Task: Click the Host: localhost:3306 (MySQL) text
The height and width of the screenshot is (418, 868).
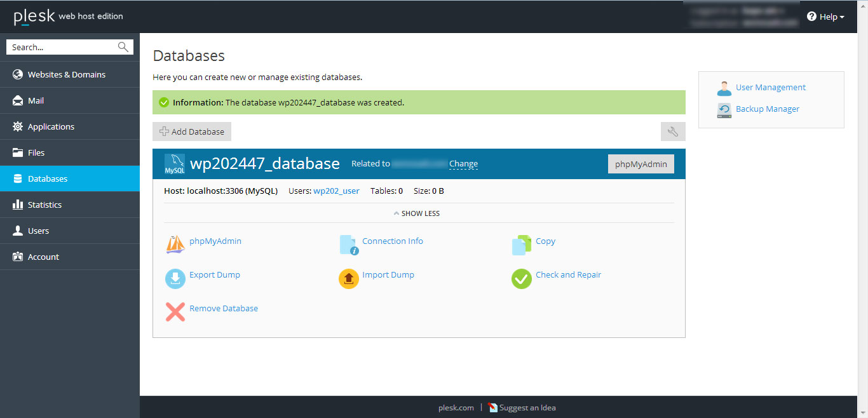Action: (221, 191)
